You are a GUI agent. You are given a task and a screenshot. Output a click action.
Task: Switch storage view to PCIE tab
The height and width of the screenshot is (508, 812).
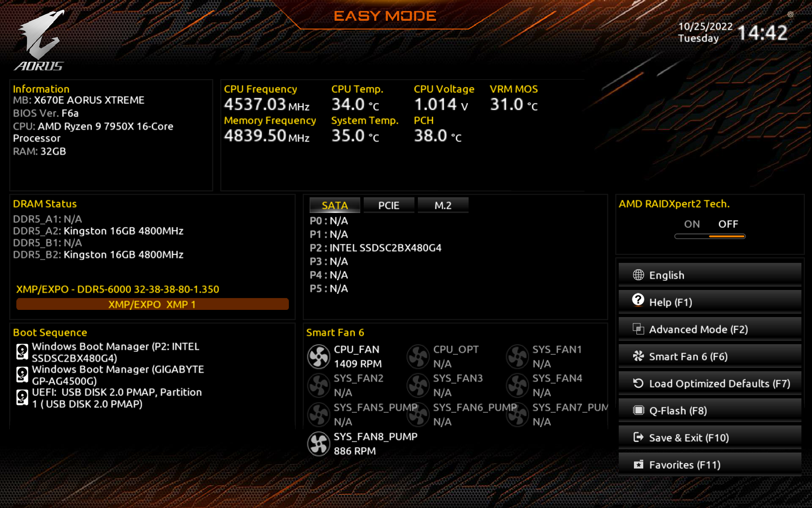point(389,205)
